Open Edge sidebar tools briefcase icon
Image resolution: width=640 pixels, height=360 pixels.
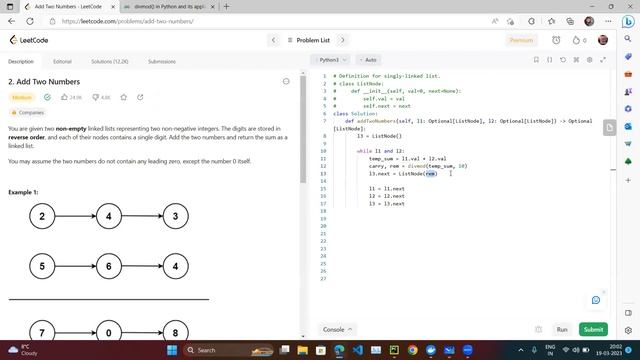point(628,74)
